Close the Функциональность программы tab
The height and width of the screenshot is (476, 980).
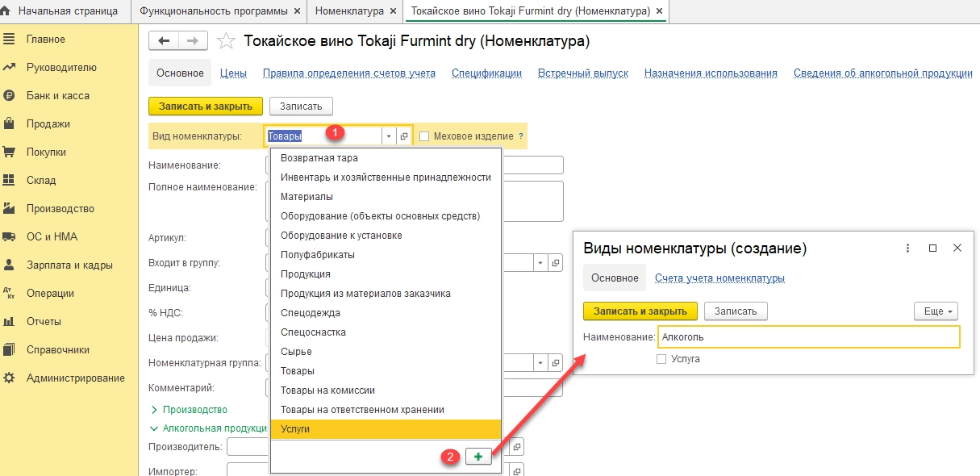point(297,11)
